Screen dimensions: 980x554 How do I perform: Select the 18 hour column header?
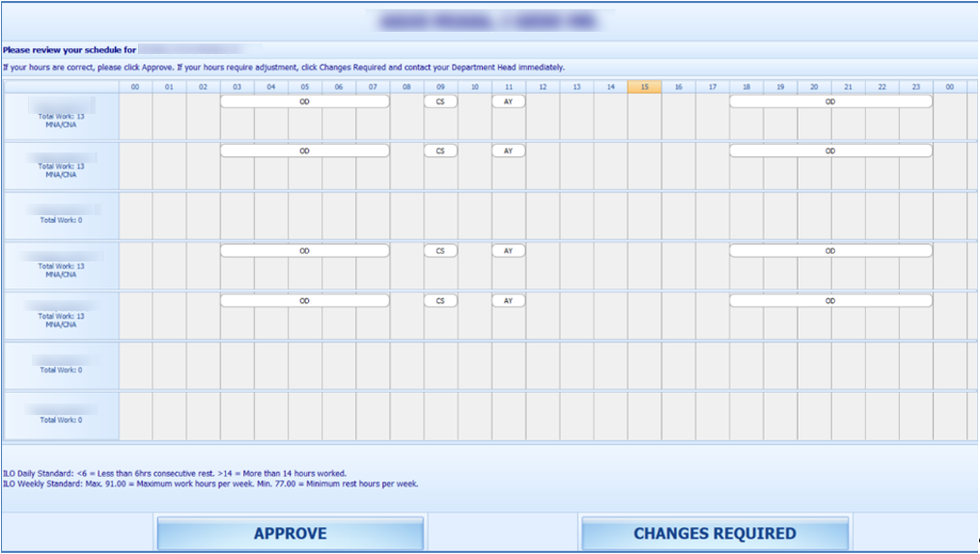click(746, 87)
